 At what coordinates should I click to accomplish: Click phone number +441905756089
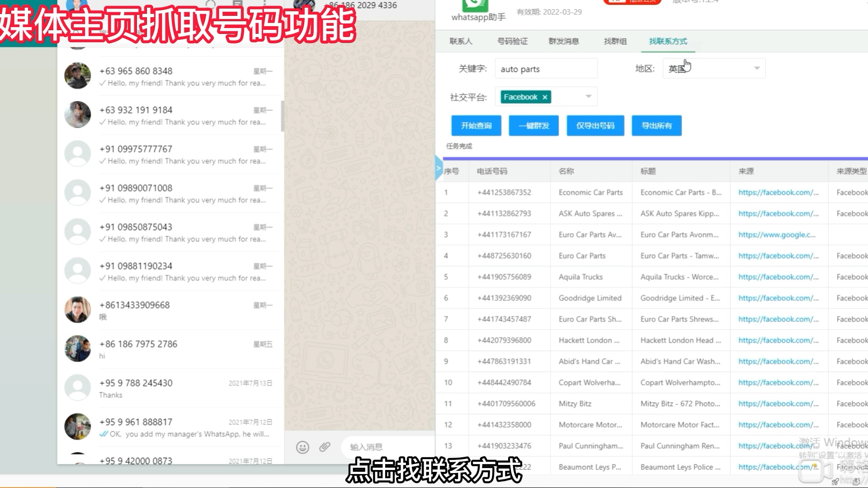pos(504,277)
